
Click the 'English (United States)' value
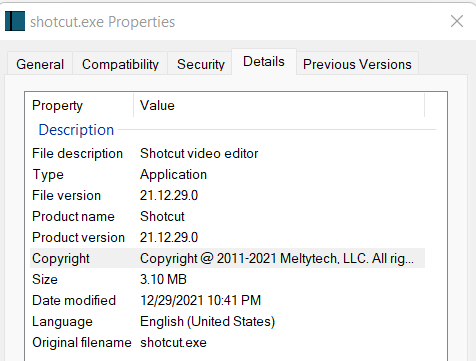[207, 322]
